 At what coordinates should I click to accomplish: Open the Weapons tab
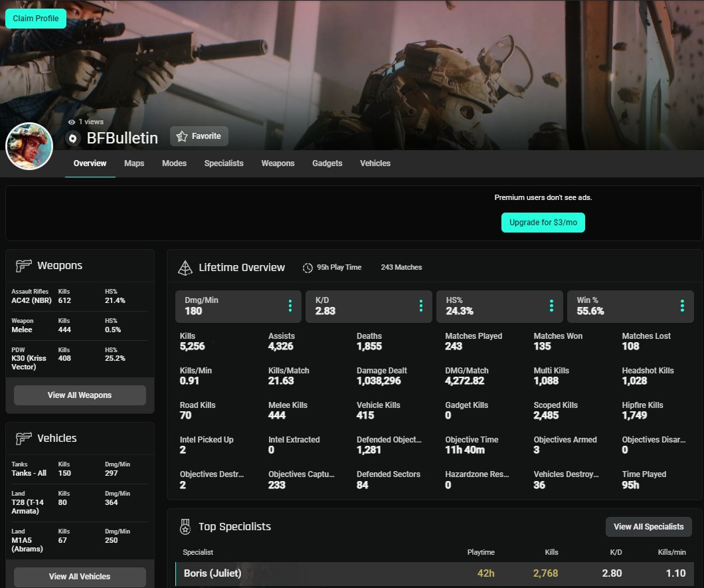click(x=278, y=163)
